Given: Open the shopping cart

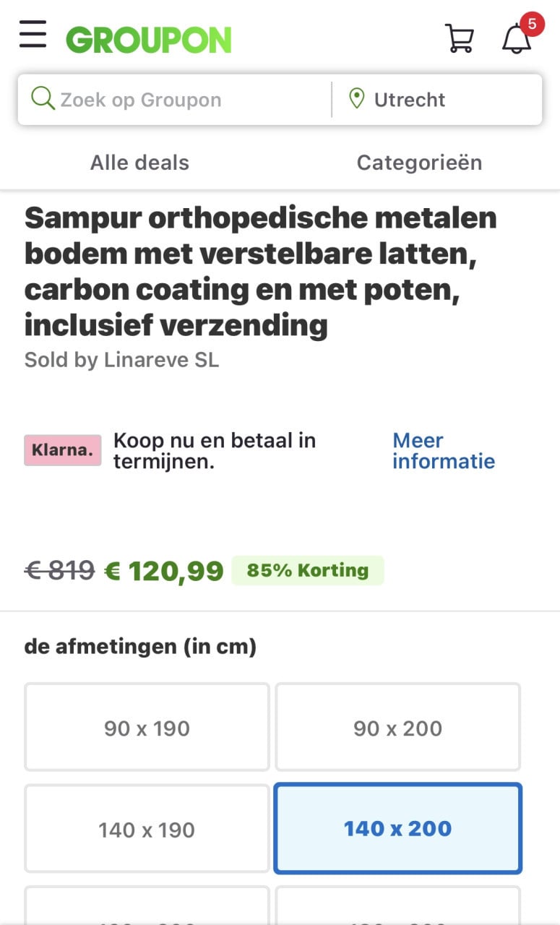Looking at the screenshot, I should pos(459,38).
